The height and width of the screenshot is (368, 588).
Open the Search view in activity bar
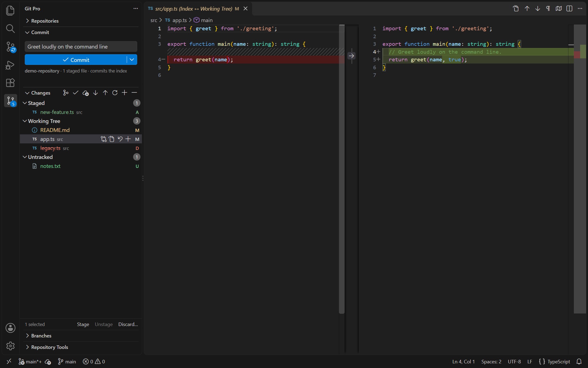click(x=10, y=28)
